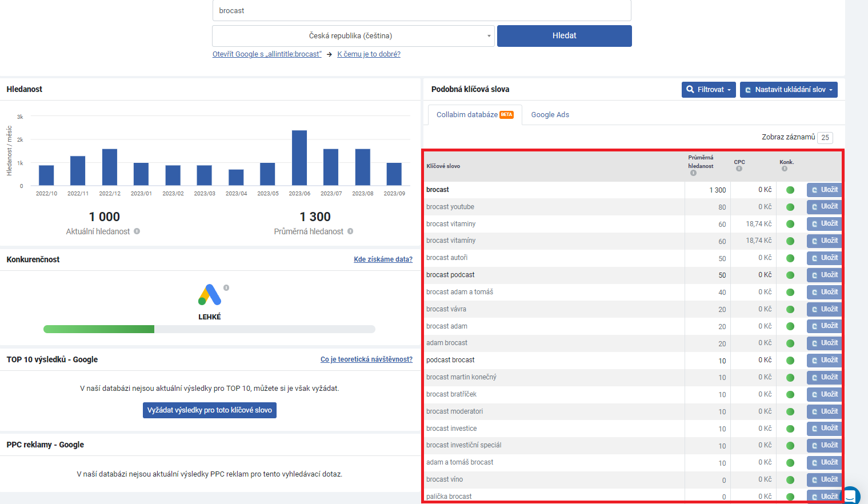Open K čemu je to dobré link

[x=369, y=54]
